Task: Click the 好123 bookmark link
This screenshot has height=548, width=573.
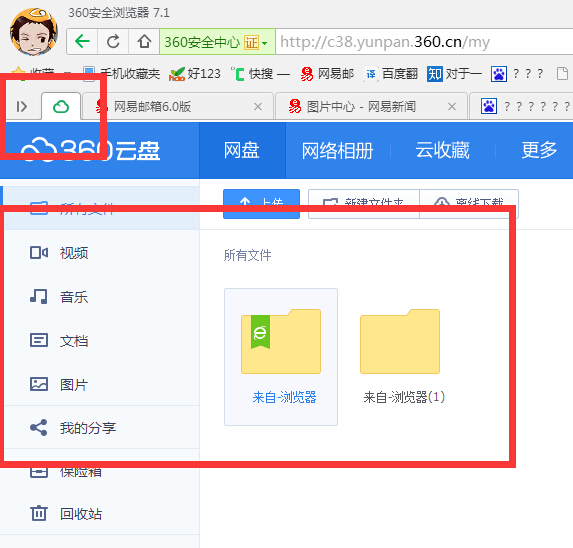Action: click(195, 74)
